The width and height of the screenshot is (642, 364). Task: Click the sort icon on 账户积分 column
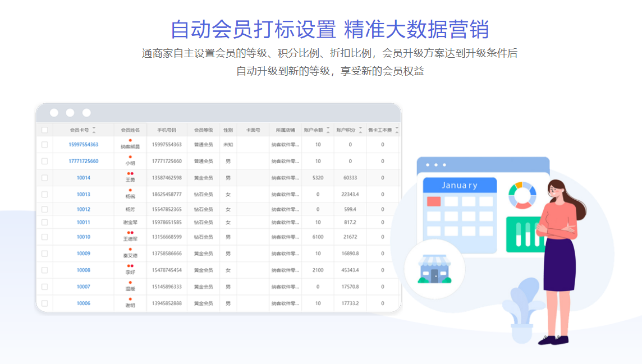tap(360, 129)
